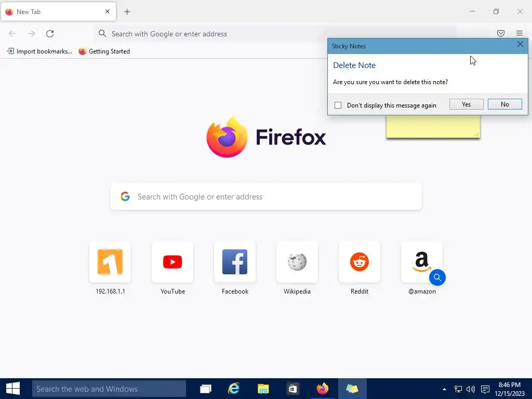Open Action Center notifications icon
Image resolution: width=532 pixels, height=399 pixels.
pos(485,389)
